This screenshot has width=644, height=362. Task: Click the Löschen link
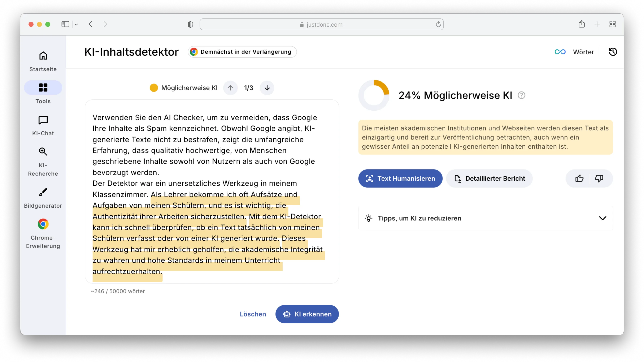tap(253, 314)
